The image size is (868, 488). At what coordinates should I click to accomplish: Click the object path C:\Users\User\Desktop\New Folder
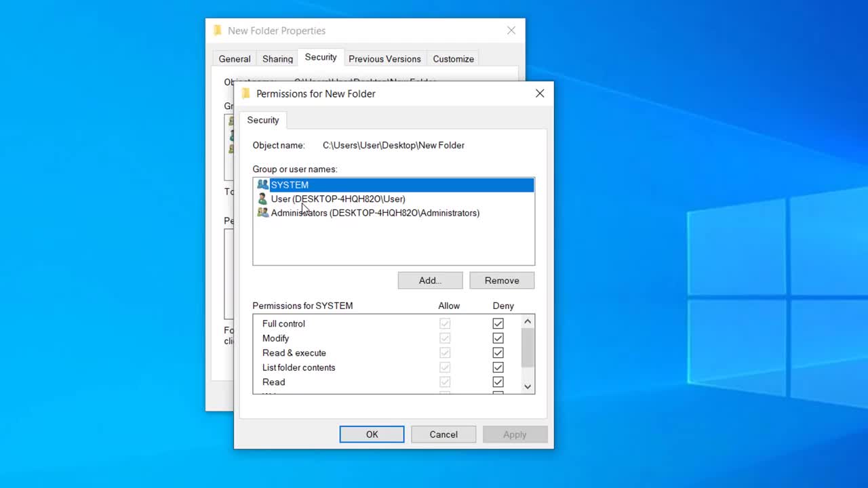click(x=393, y=145)
